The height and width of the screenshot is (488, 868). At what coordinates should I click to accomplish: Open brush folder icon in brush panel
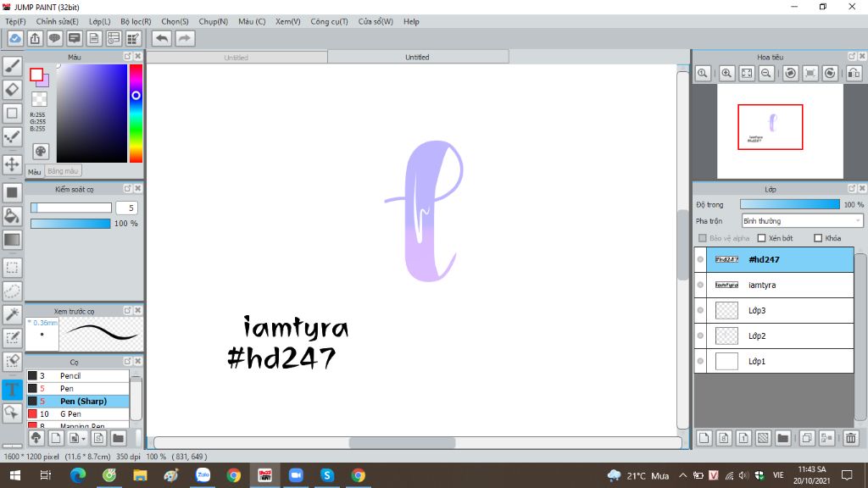pyautogui.click(x=119, y=438)
